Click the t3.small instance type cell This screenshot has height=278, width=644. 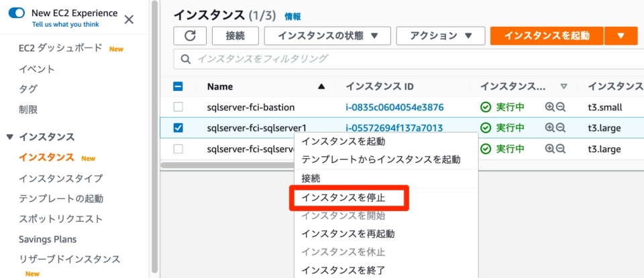tap(605, 107)
